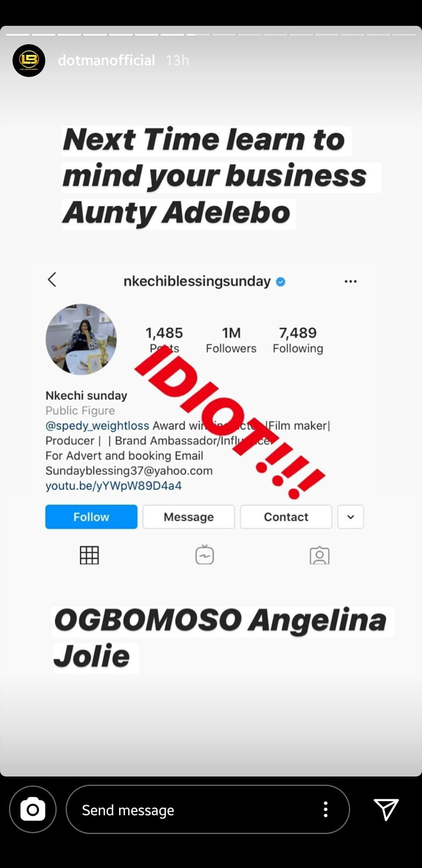This screenshot has width=422, height=868.
Task: Click the Message button
Action: tap(189, 517)
